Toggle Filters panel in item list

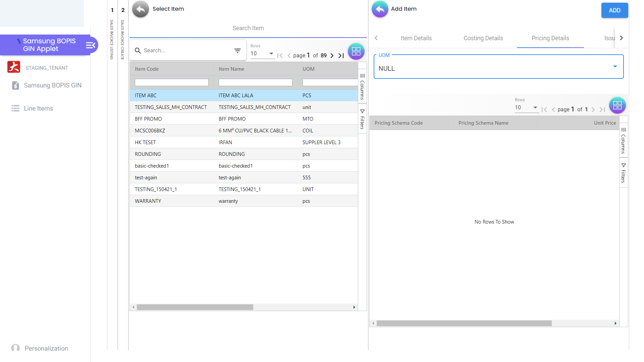point(362,119)
